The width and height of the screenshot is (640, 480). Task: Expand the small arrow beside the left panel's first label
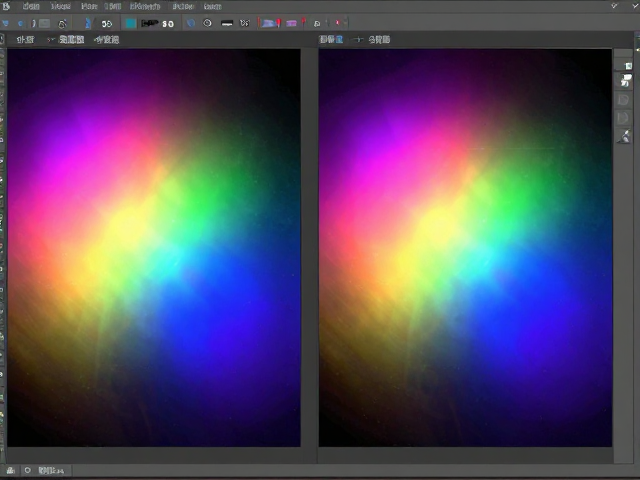pos(50,40)
